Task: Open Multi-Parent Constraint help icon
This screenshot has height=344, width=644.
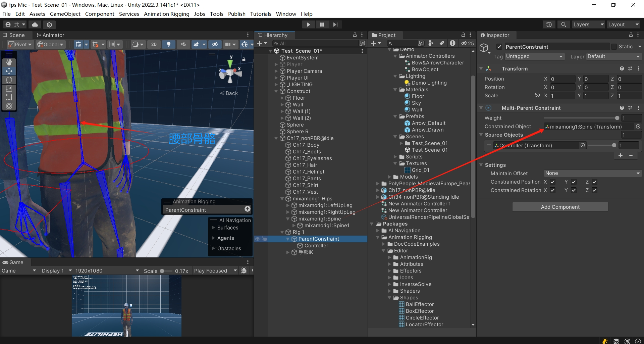Action: tap(622, 108)
